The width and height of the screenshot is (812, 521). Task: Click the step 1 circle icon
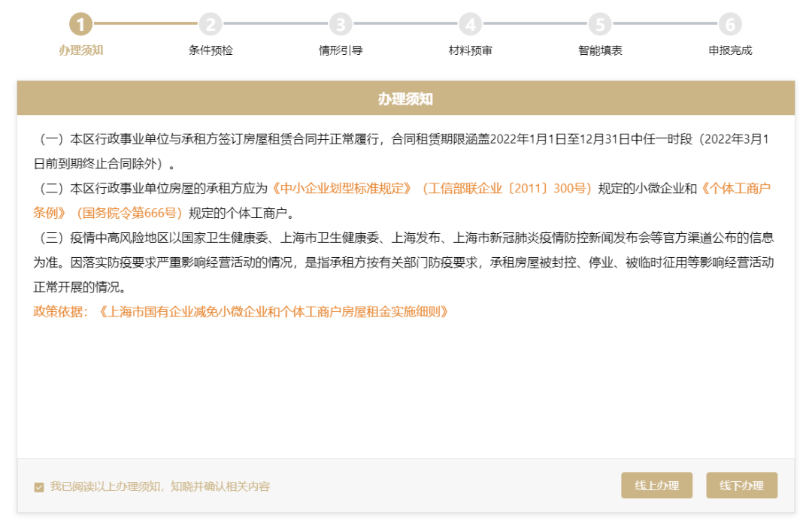pos(81,24)
